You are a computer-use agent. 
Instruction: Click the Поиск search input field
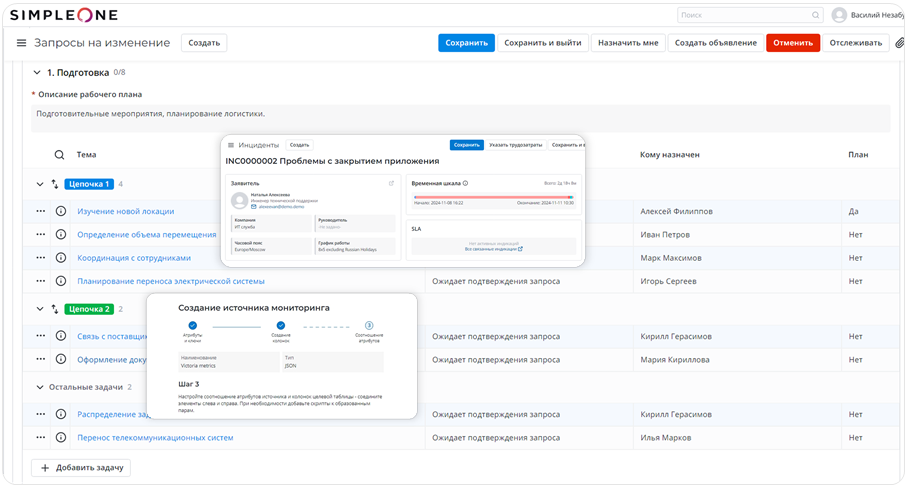tap(750, 15)
